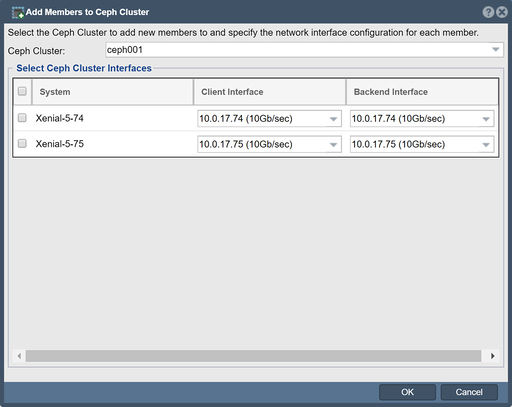Click the horizontal scrollbar left arrow
This screenshot has height=407, width=512.
(19, 356)
